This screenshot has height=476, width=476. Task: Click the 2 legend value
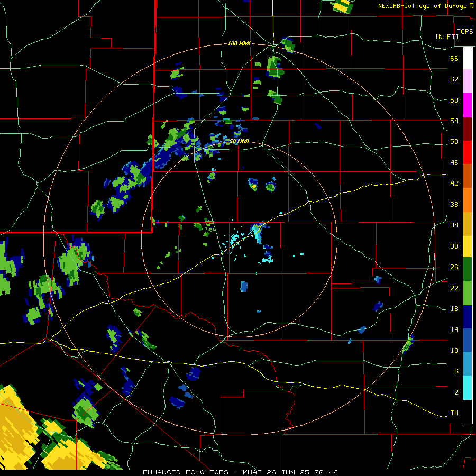click(x=456, y=392)
